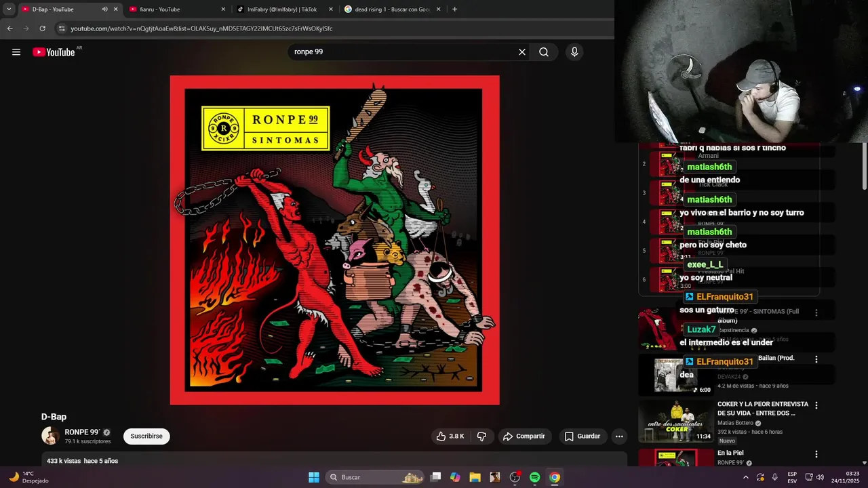The width and height of the screenshot is (868, 488).
Task: Open volume and network quick settings
Action: tap(814, 477)
